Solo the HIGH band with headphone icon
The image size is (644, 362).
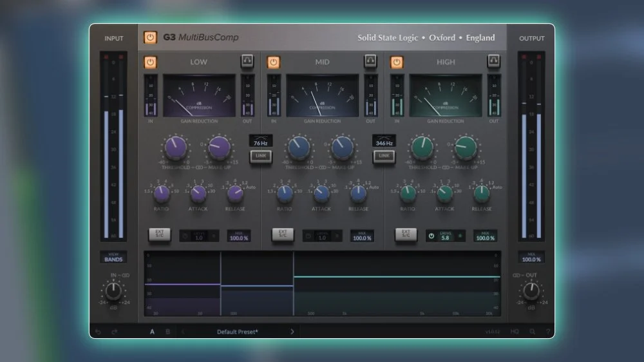point(494,61)
